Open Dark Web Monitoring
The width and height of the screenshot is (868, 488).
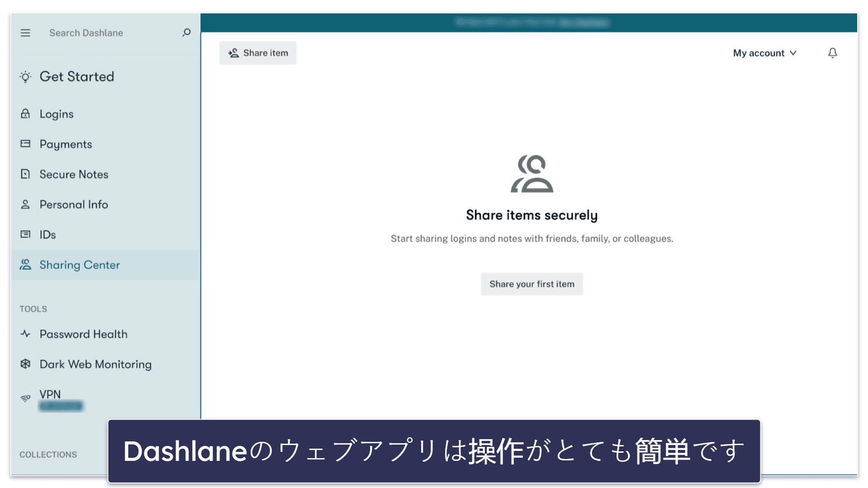click(x=96, y=365)
